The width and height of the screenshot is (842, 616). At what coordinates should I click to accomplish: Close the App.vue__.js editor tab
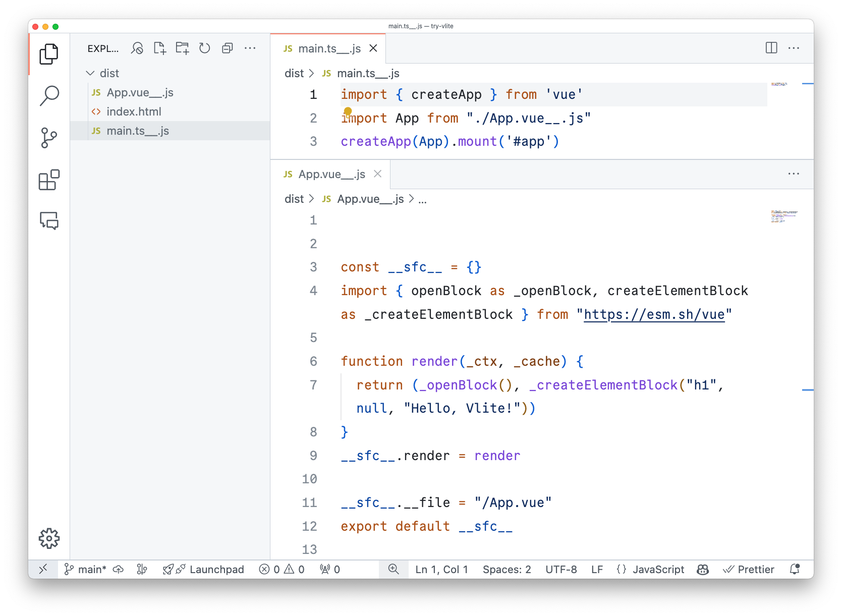point(377,174)
